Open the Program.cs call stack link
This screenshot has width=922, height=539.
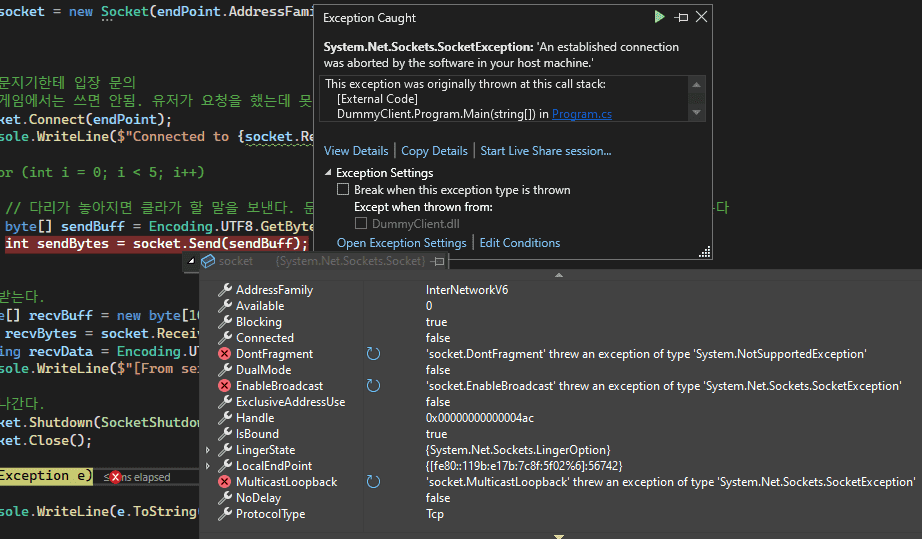point(582,114)
